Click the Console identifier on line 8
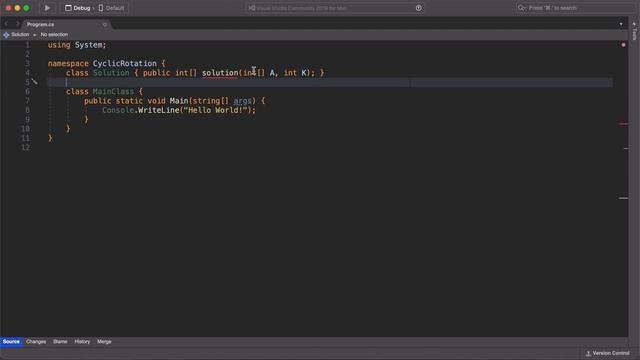The image size is (640, 360). click(118, 110)
